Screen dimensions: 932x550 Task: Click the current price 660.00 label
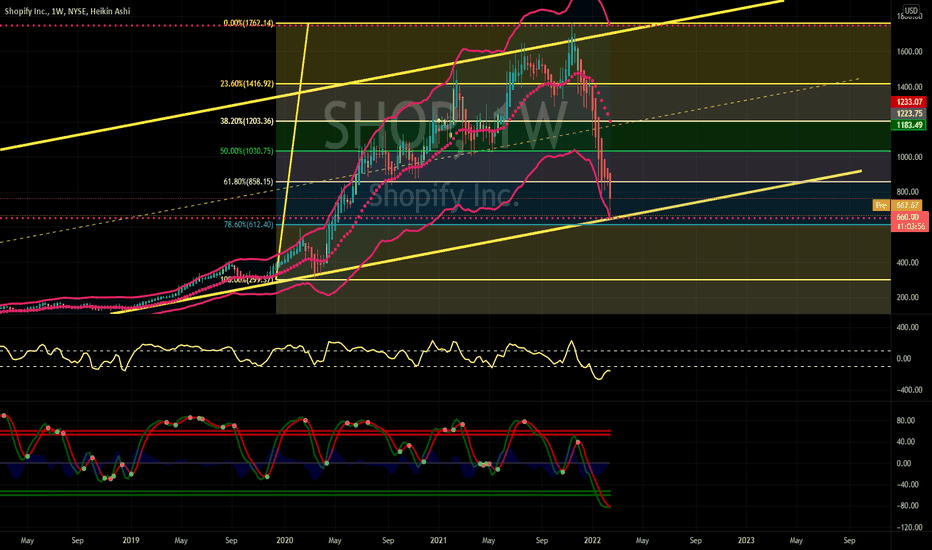909,217
